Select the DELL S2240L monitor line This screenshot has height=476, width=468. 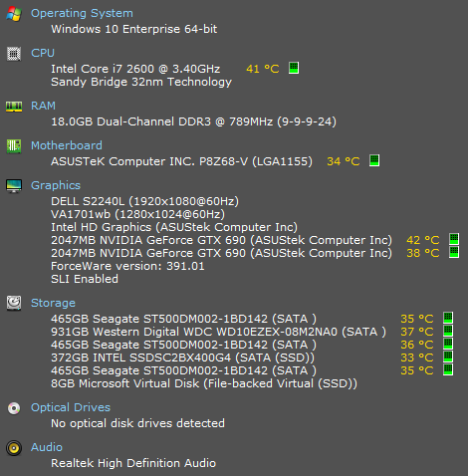[x=144, y=201]
